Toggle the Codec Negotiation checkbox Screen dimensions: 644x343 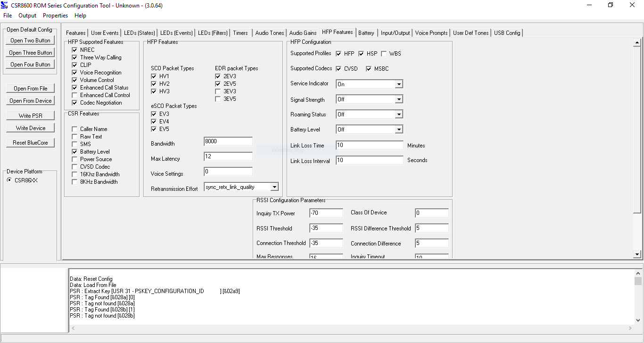[x=74, y=103]
